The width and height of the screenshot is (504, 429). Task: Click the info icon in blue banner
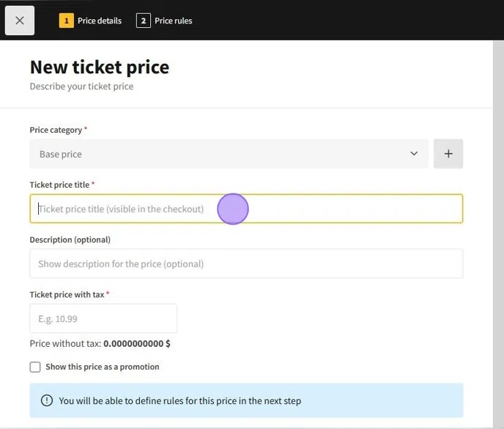(47, 400)
